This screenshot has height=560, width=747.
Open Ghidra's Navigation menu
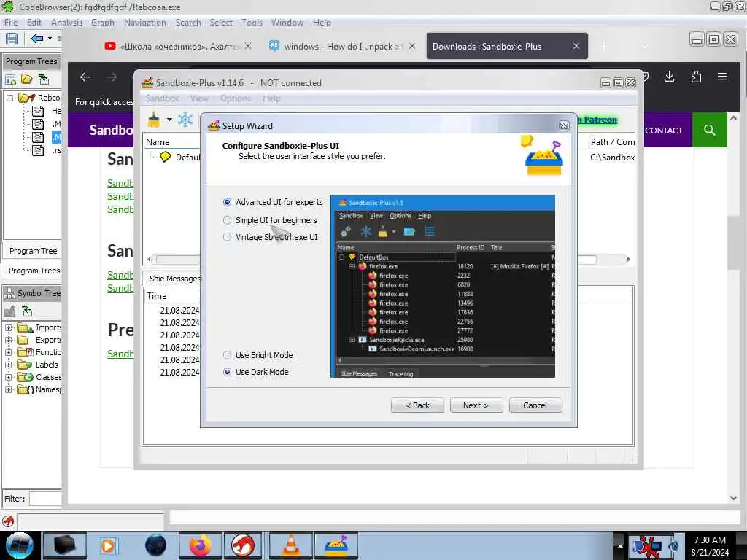(x=145, y=23)
